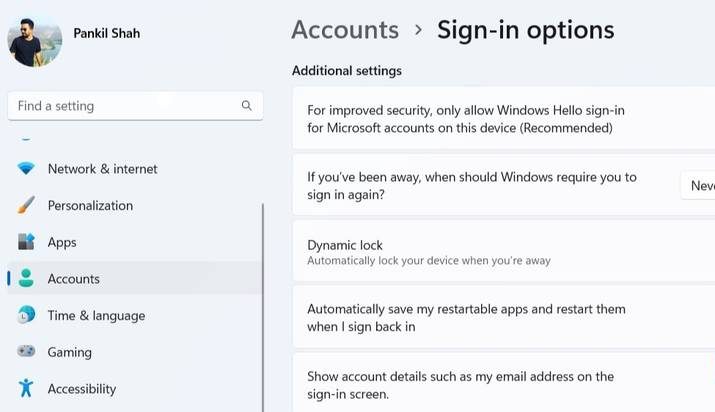Click the Apps icon in sidebar
Image resolution: width=715 pixels, height=412 pixels.
pos(26,242)
